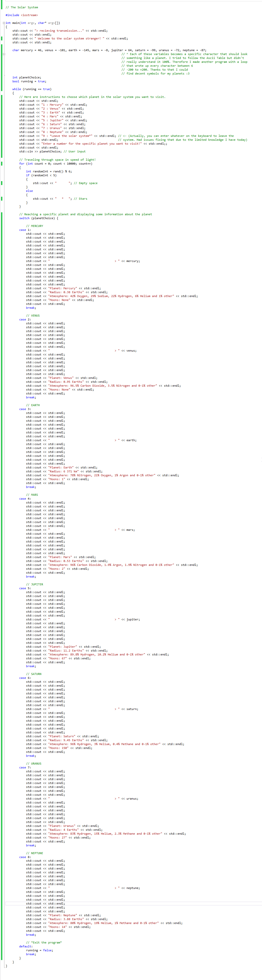Click the '// MARS' section comment
Viewport: 262px width, 980px height.
(x=32, y=495)
